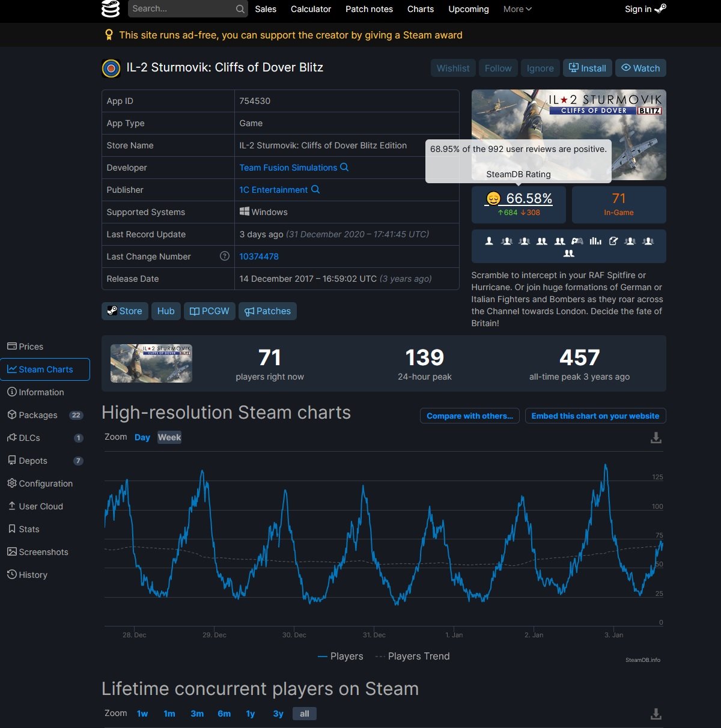Click the magnifier icon in the search box

[240, 9]
